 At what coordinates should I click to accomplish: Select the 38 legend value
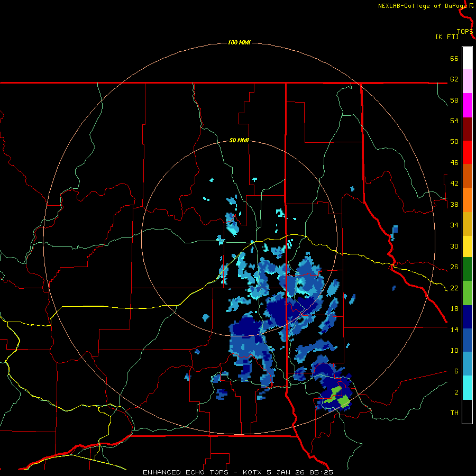(x=454, y=204)
